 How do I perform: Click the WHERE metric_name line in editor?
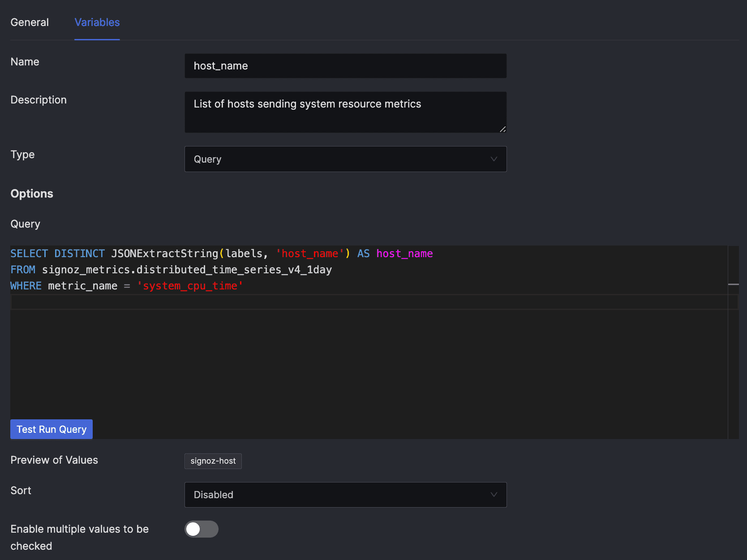tap(127, 286)
